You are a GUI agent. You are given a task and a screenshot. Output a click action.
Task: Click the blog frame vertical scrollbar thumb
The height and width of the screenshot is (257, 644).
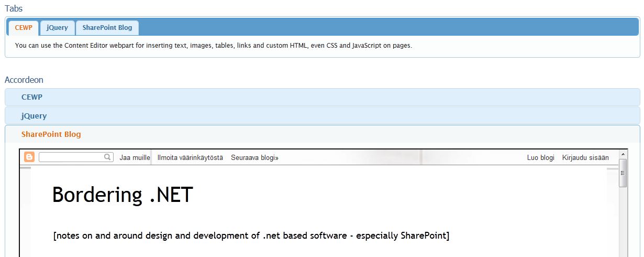(x=623, y=173)
